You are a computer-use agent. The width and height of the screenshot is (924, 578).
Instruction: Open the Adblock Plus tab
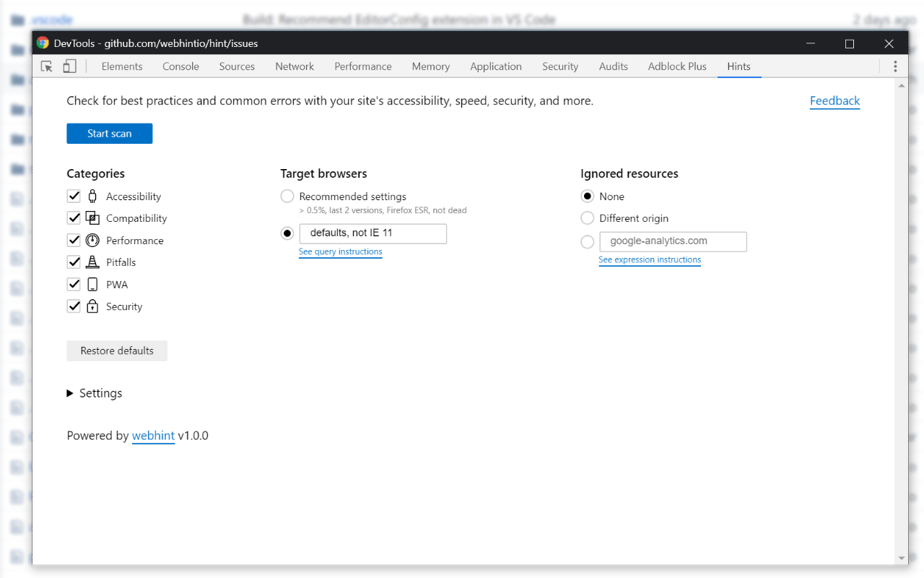coord(676,66)
